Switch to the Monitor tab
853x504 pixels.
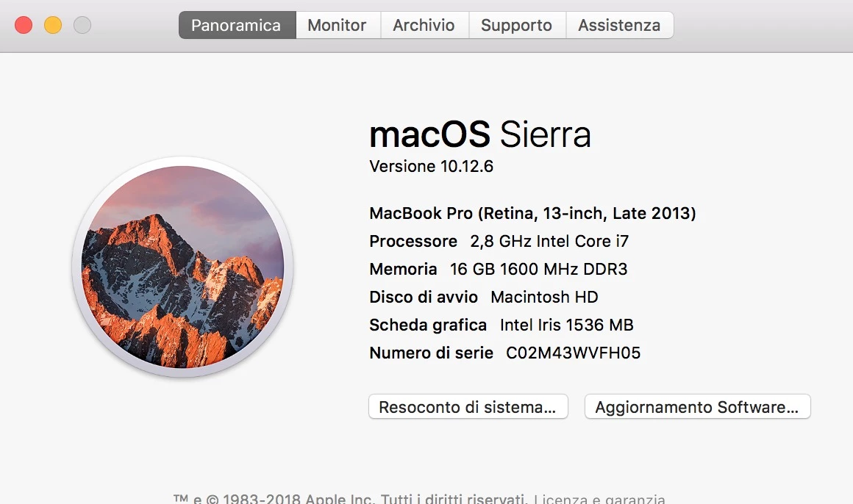coord(337,25)
